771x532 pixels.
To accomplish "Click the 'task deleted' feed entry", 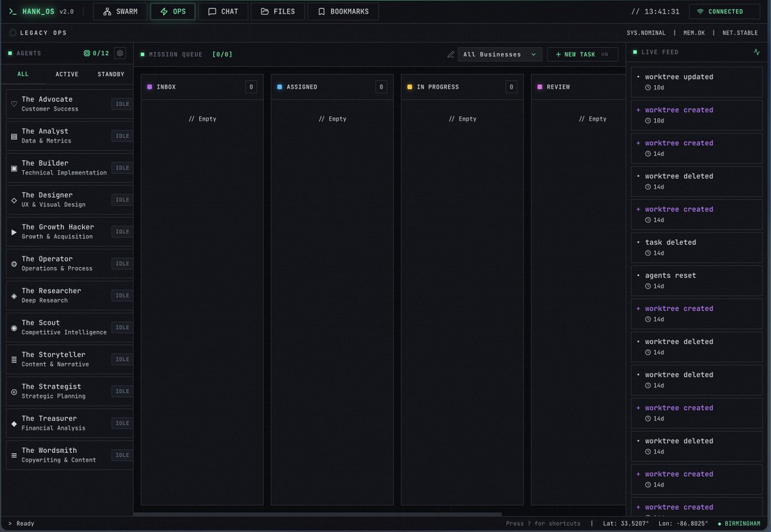I will pos(696,247).
